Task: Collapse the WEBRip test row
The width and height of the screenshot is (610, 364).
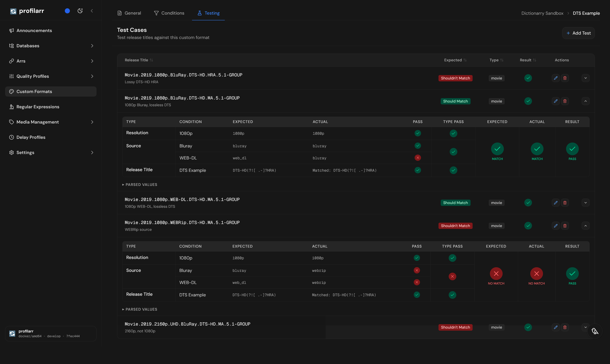Action: click(585, 226)
